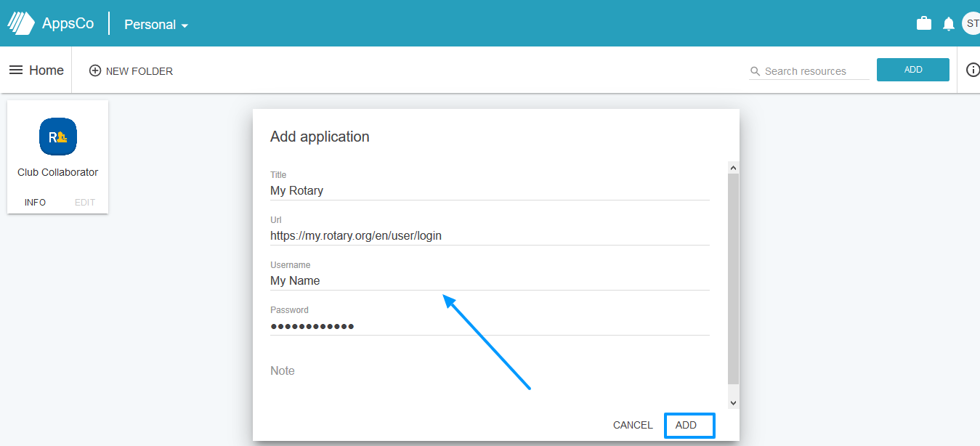Screen dimensions: 980x446
Task: Click the Password field
Action: point(490,325)
